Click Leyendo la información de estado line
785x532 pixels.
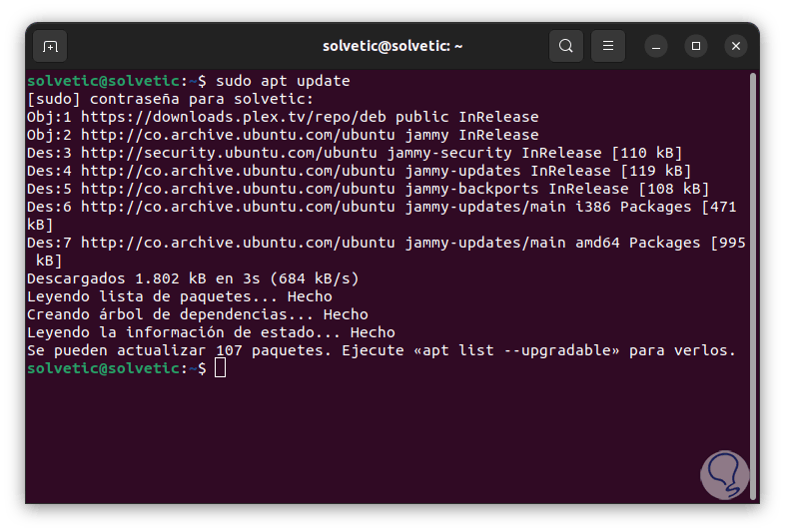[x=211, y=332]
